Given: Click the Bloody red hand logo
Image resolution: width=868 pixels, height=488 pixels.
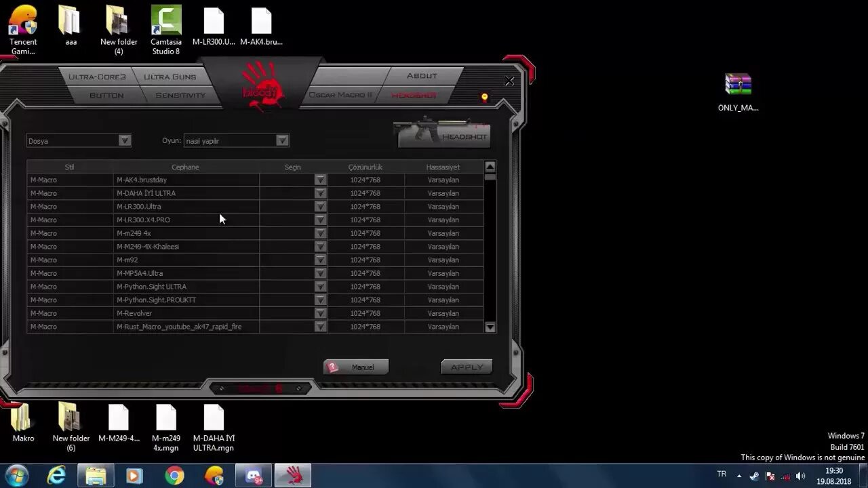Looking at the screenshot, I should click(262, 85).
